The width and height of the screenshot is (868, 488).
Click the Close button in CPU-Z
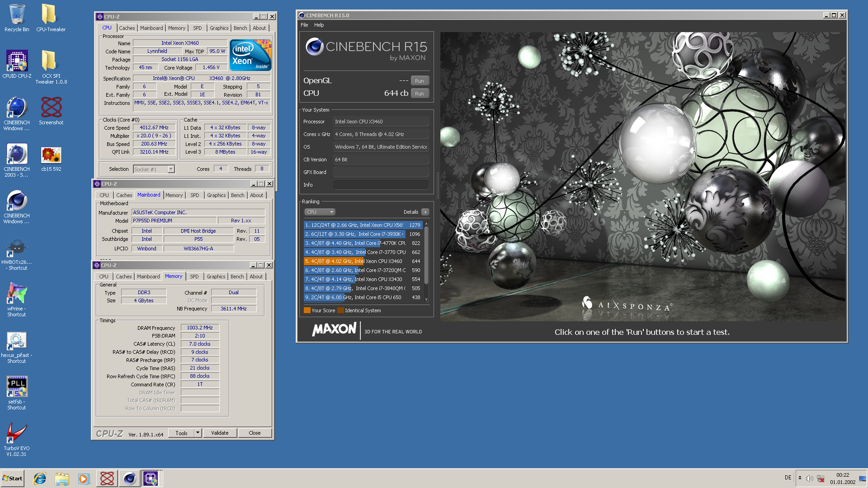point(255,433)
